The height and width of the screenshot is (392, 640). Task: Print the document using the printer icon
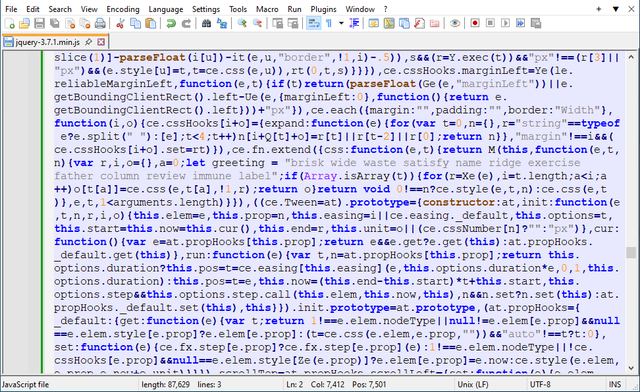[x=100, y=23]
